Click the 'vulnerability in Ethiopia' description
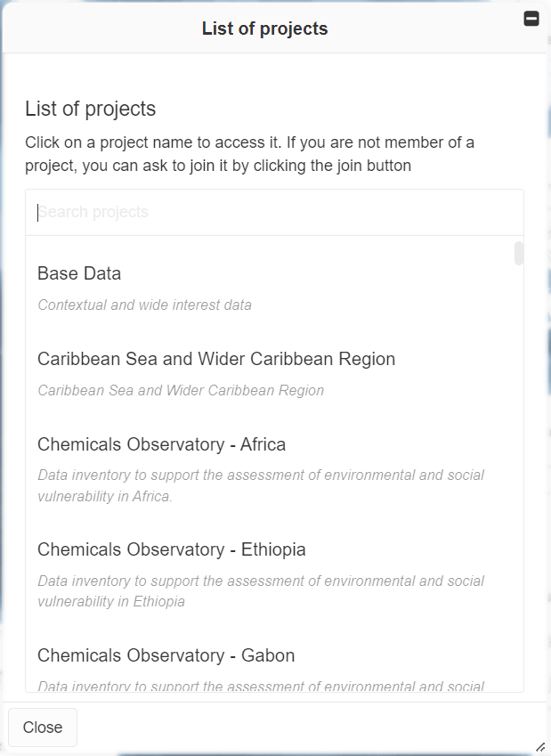This screenshot has width=551, height=756. pos(111,602)
